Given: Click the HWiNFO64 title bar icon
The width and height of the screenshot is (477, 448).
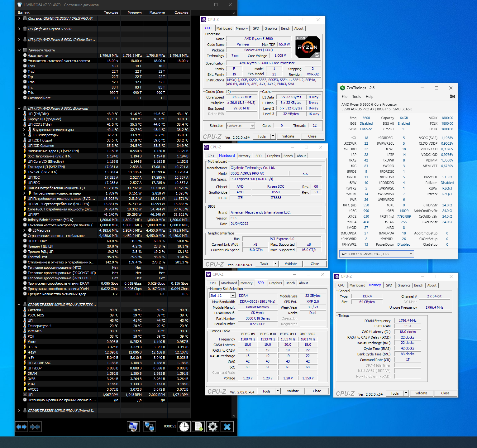Looking at the screenshot, I should pos(19,5).
